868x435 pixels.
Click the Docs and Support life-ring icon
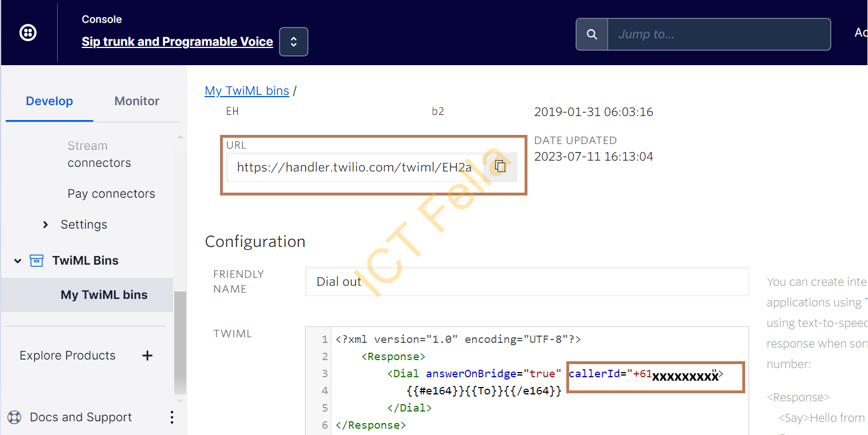point(14,417)
